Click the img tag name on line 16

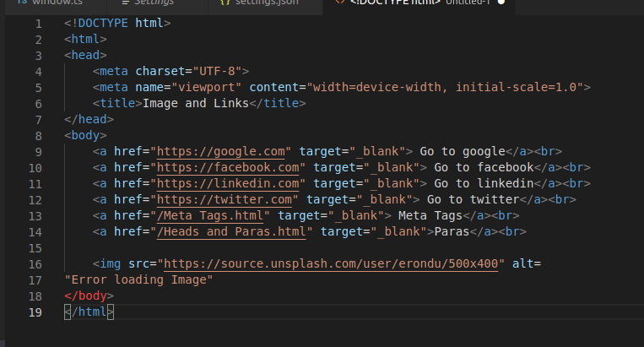(x=111, y=263)
